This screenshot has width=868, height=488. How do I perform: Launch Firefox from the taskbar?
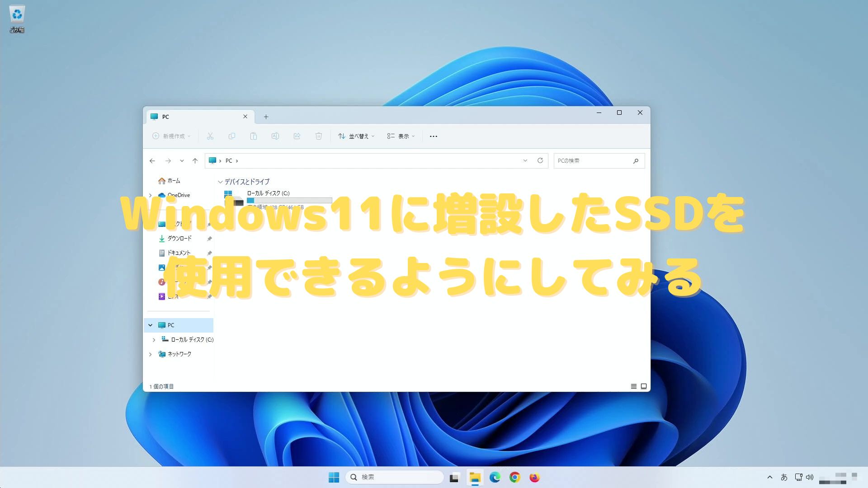click(x=534, y=477)
